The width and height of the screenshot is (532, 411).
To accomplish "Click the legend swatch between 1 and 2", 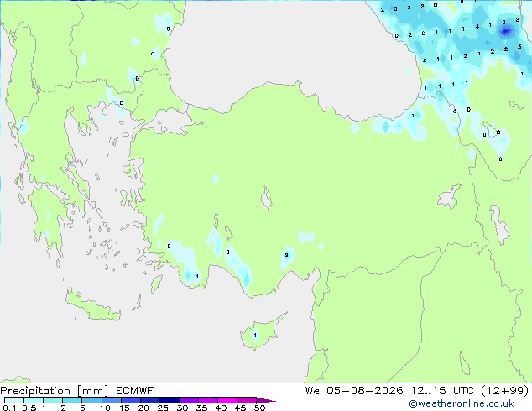I will pyautogui.click(x=53, y=400).
